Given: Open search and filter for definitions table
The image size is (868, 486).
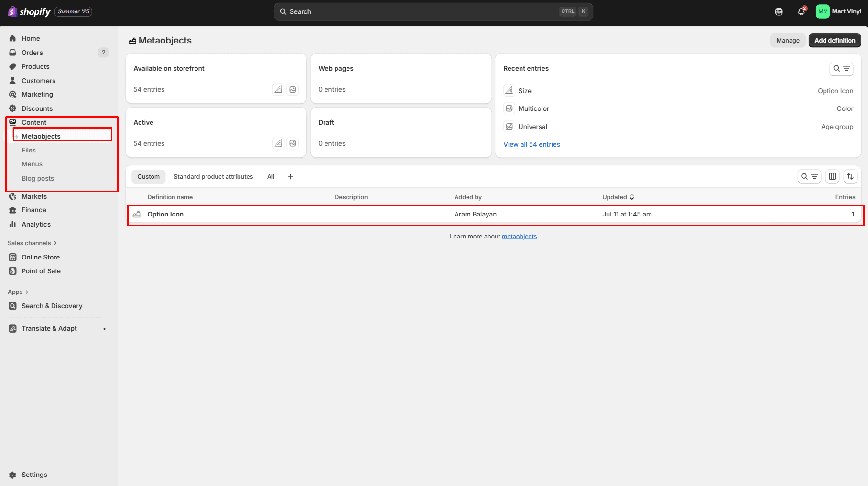Looking at the screenshot, I should 809,176.
